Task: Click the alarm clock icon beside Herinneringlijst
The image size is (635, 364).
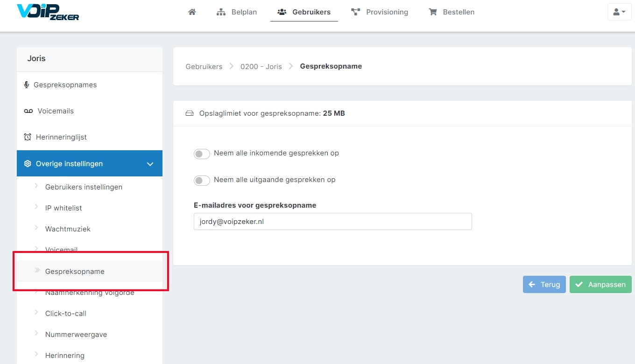Action: pos(28,137)
